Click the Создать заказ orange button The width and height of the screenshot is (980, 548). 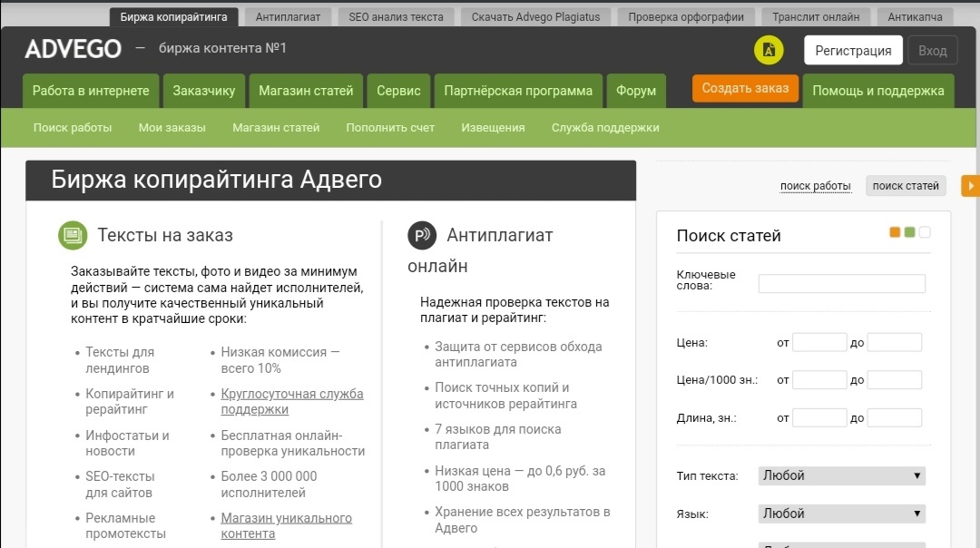[x=745, y=88]
